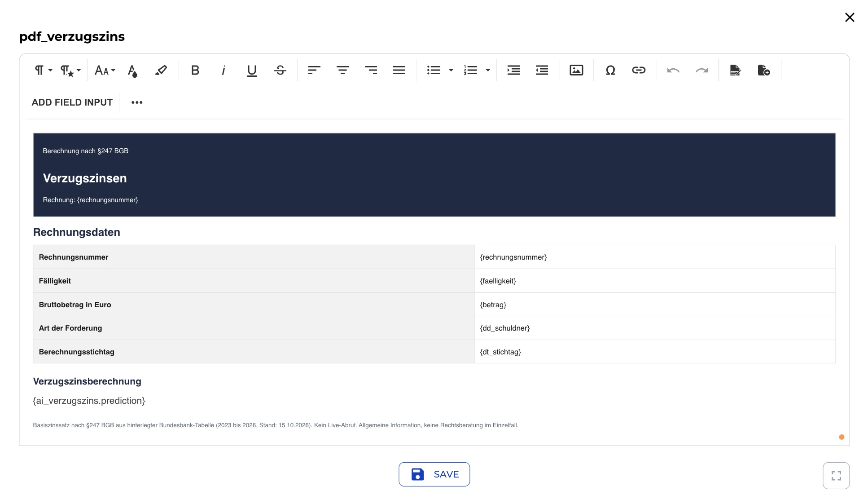Insert a numbered list
Screen dimensions: 868x504
tap(470, 70)
